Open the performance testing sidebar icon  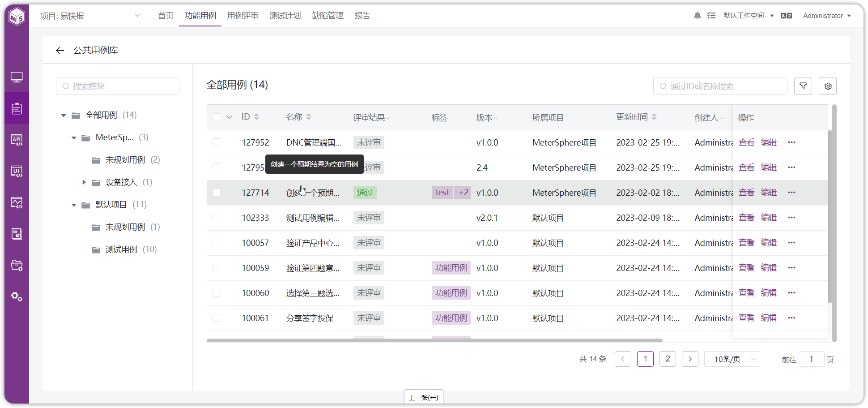17,203
